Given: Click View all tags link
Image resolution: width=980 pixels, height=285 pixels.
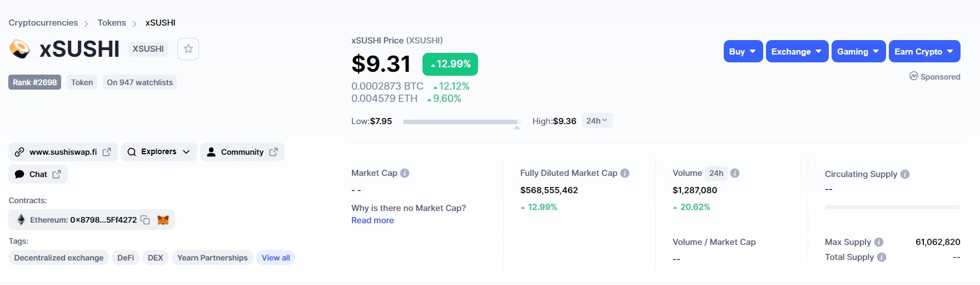Looking at the screenshot, I should (x=276, y=258).
